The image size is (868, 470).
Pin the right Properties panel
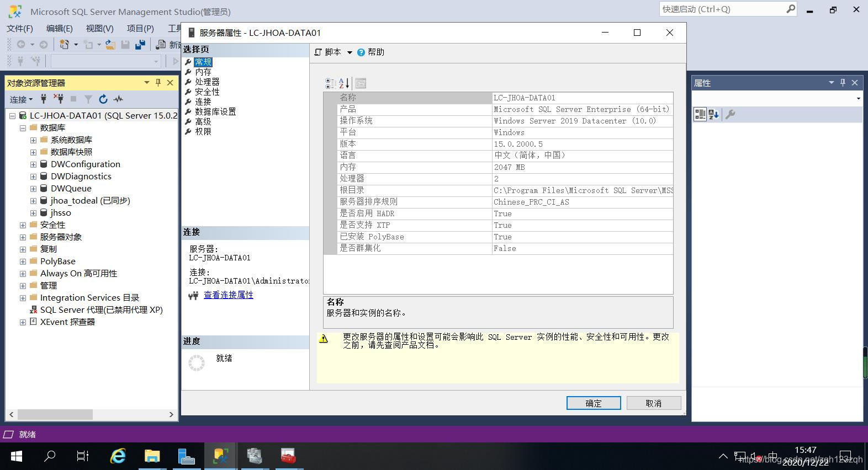click(843, 82)
